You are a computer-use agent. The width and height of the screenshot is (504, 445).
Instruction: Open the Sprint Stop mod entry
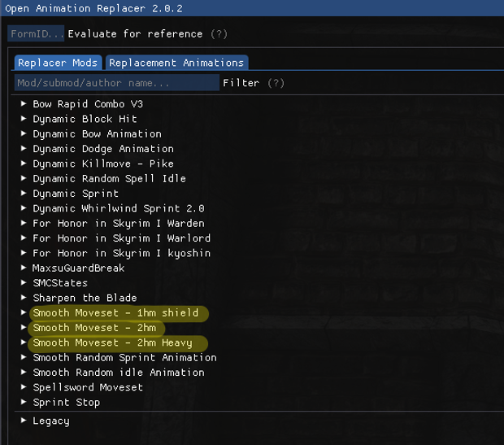67,403
